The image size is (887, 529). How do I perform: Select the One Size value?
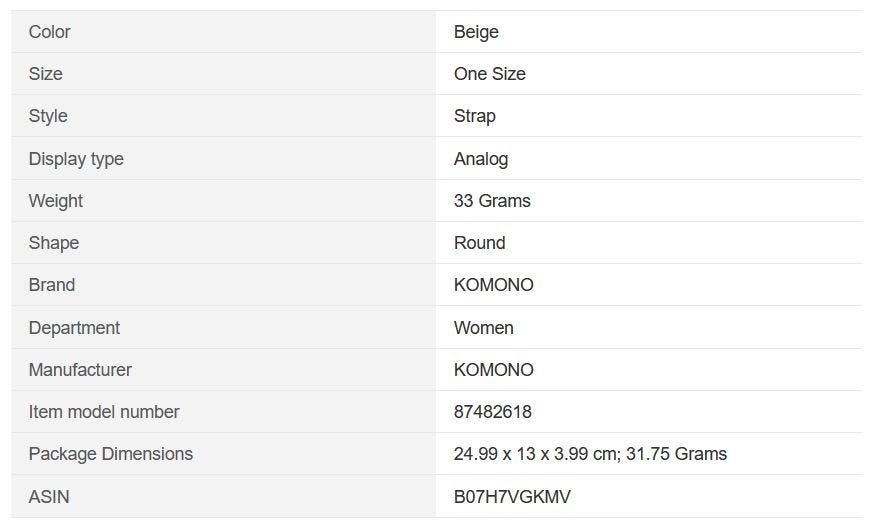click(x=489, y=74)
